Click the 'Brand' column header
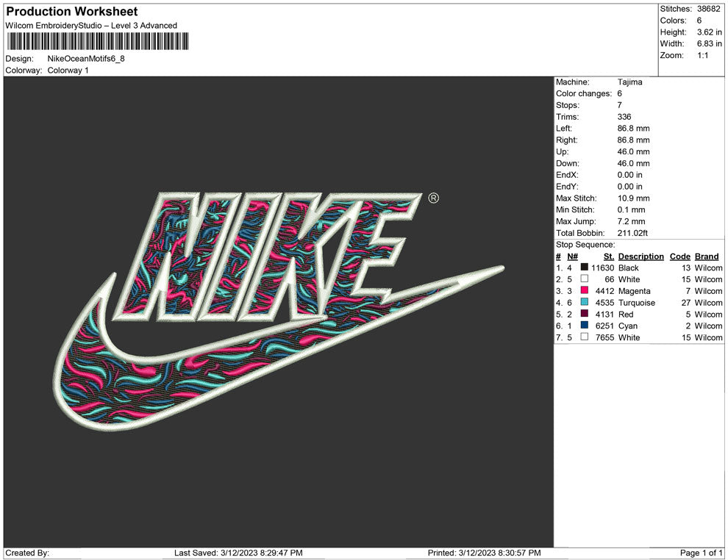The width and height of the screenshot is (728, 560). pyautogui.click(x=707, y=256)
